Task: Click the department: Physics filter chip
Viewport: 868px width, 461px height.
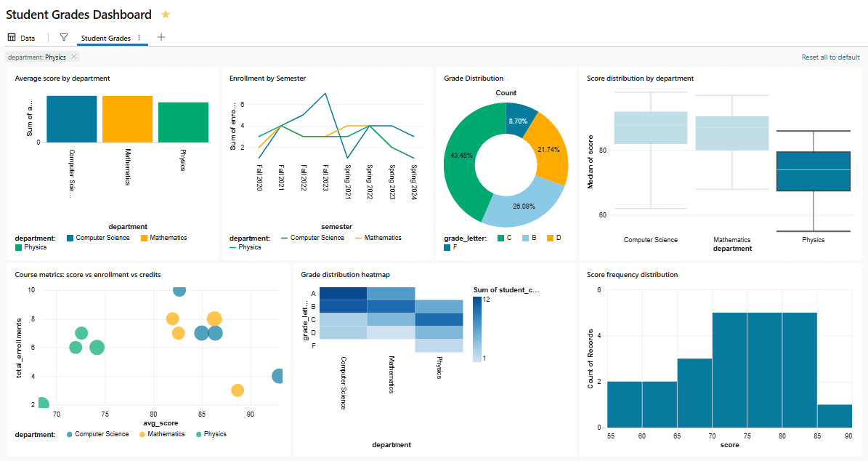Action: [43, 57]
